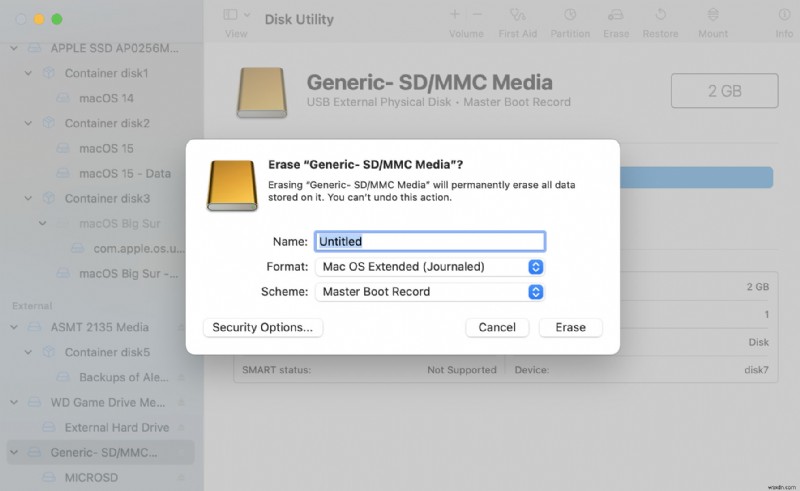Image resolution: width=800 pixels, height=491 pixels.
Task: Click the remove volume minus icon
Action: click(476, 15)
